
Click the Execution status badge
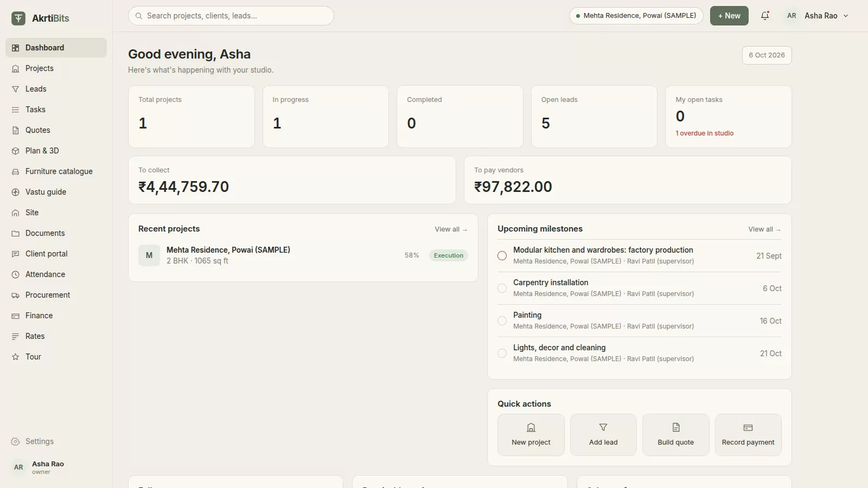click(x=449, y=255)
